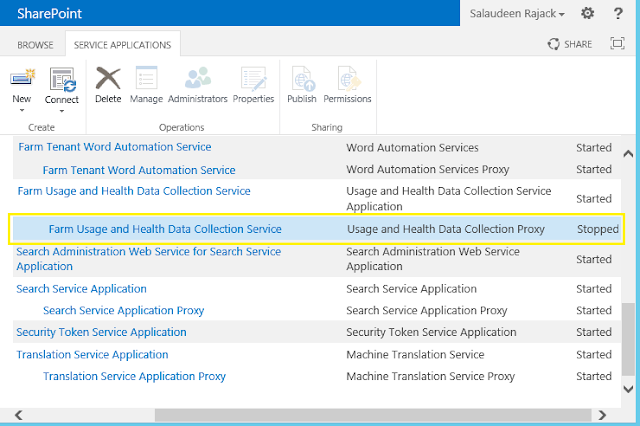Open the help question mark
640x426 pixels.
tap(618, 13)
